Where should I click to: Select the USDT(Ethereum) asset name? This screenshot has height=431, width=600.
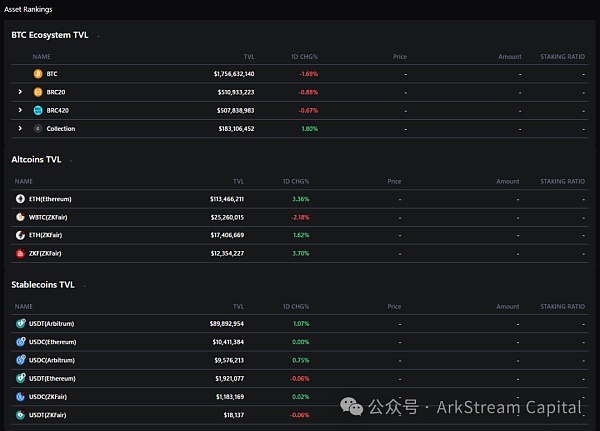50,379
